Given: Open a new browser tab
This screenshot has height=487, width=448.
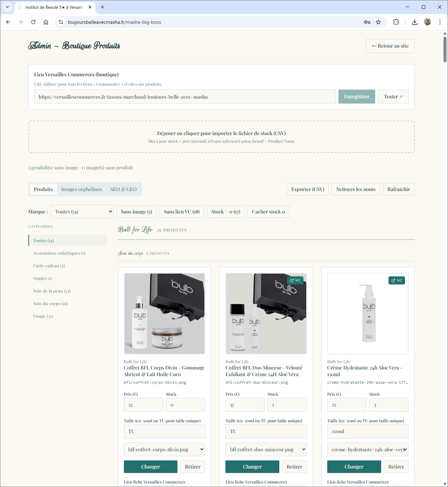Looking at the screenshot, I should click(x=103, y=7).
